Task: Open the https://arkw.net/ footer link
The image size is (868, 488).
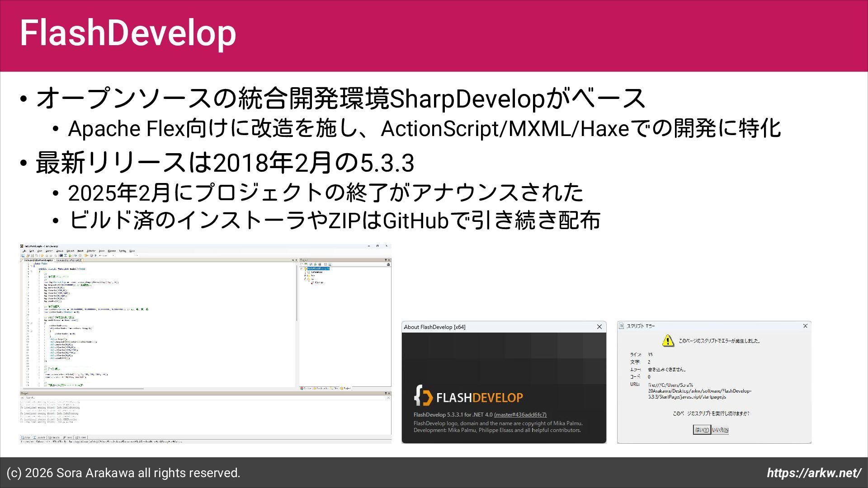Action: coord(813,473)
